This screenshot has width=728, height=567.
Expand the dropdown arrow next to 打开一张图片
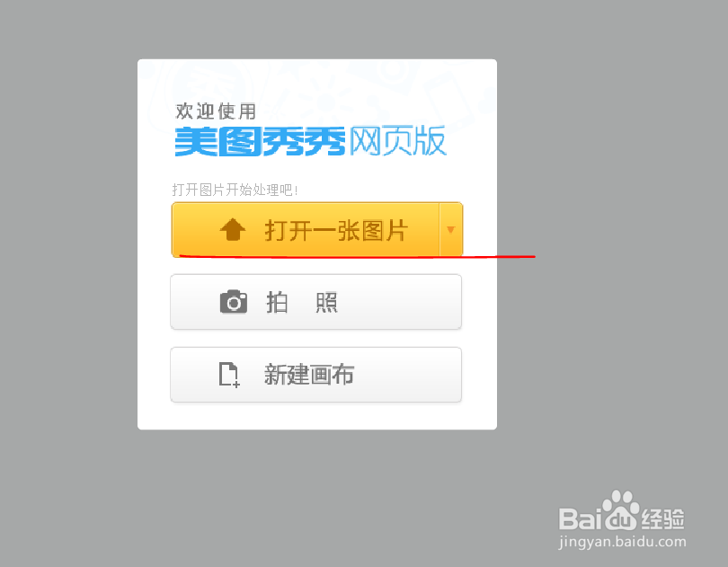(451, 229)
